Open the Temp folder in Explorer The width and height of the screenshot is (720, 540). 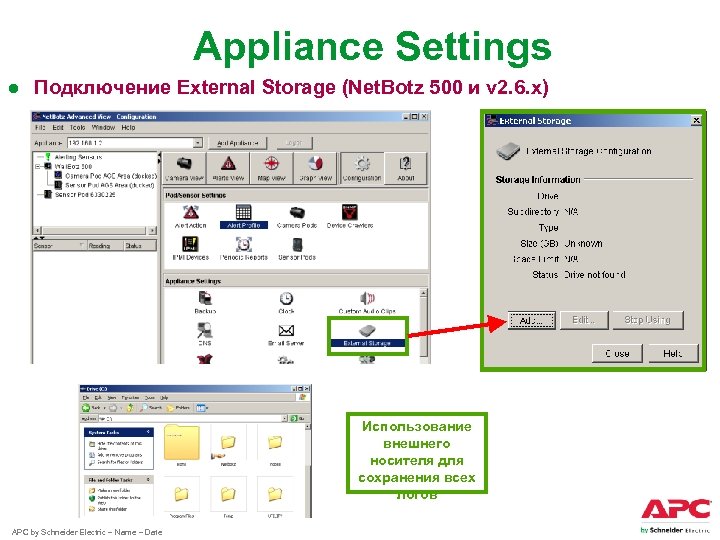tap(228, 499)
